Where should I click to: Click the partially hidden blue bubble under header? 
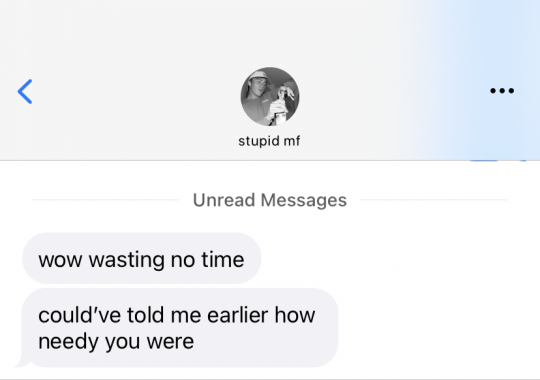pyautogui.click(x=484, y=161)
